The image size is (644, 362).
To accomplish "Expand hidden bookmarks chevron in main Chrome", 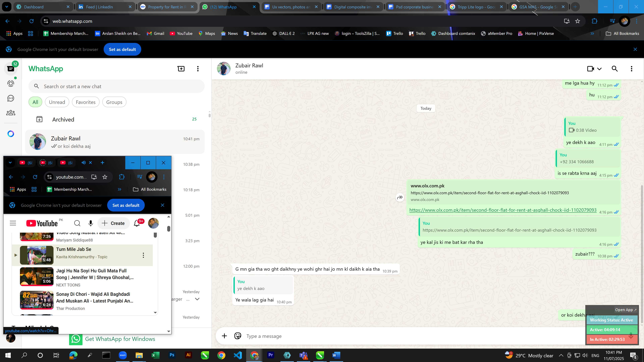I will [x=592, y=34].
